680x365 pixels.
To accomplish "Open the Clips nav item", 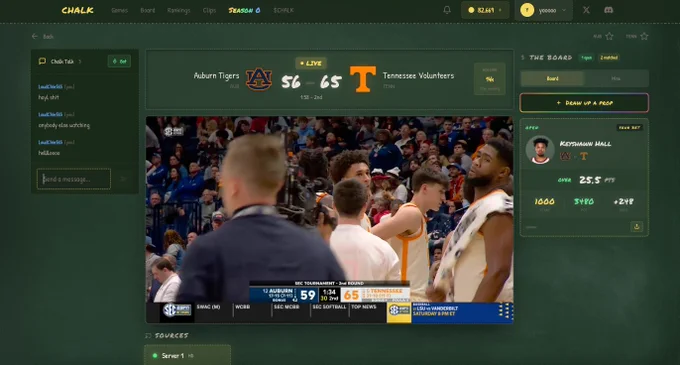I will [209, 10].
